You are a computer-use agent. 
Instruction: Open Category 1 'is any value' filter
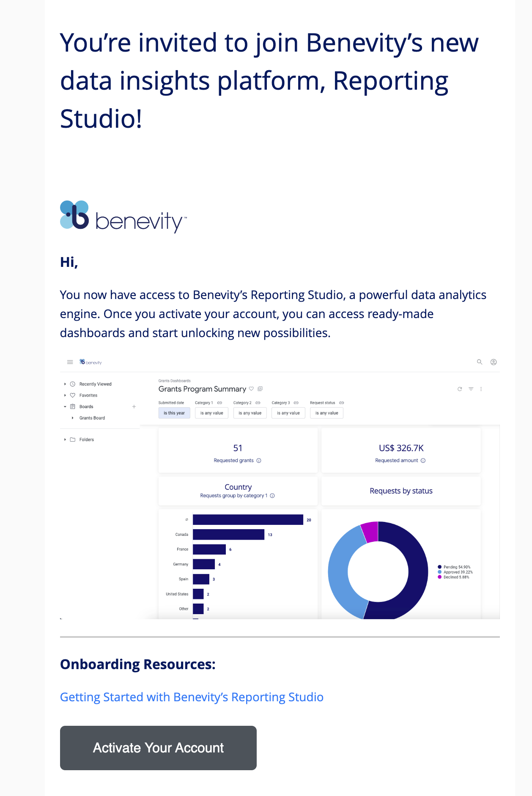pyautogui.click(x=211, y=413)
